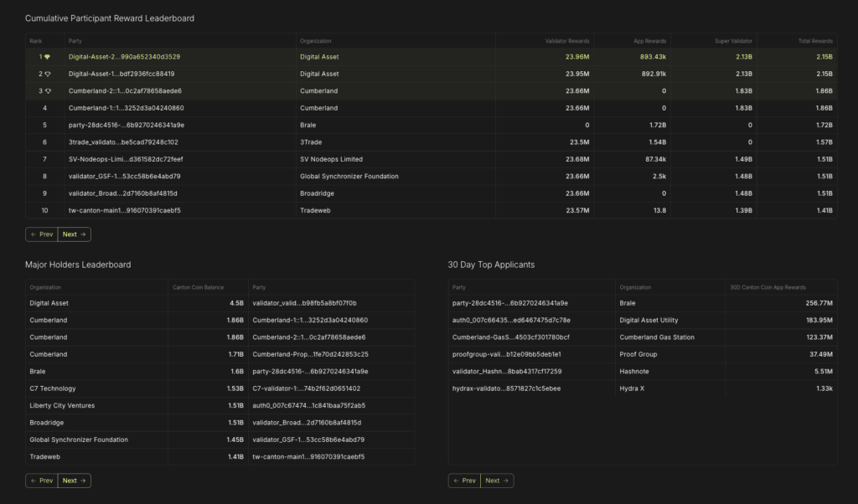Click the App Rewards column header
The height and width of the screenshot is (504, 858).
(649, 41)
